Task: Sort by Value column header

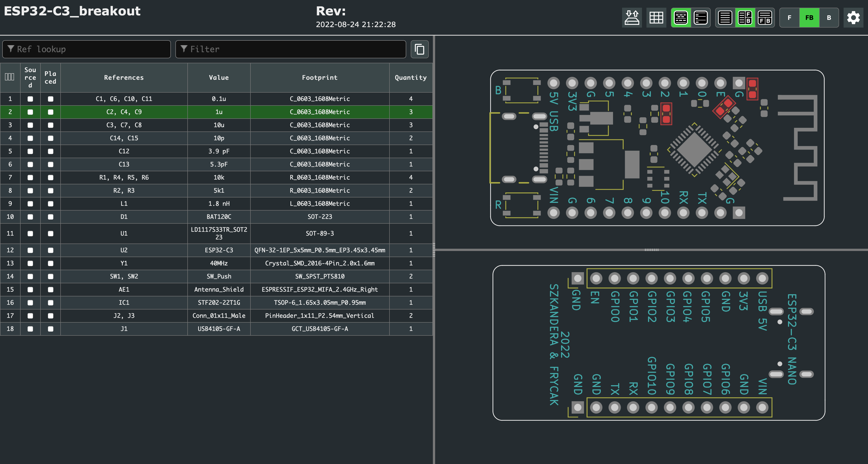Action: pos(219,77)
